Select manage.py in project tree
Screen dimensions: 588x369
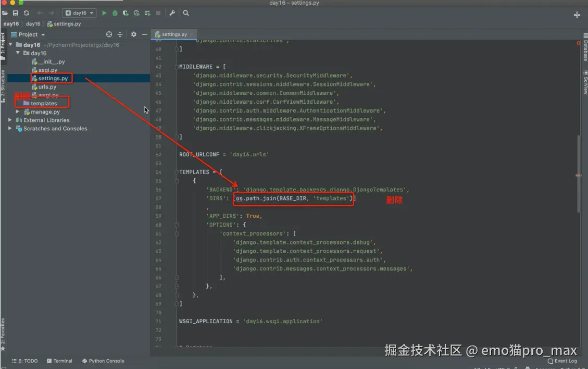pos(42,112)
